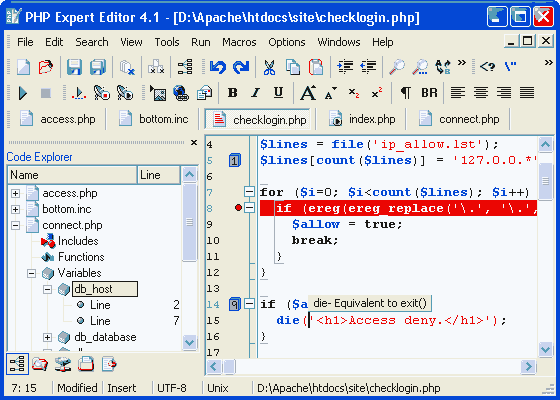Viewport: 560px width, 400px height.
Task: Show more toolbar buttons chevron after Replace
Action: point(462,62)
